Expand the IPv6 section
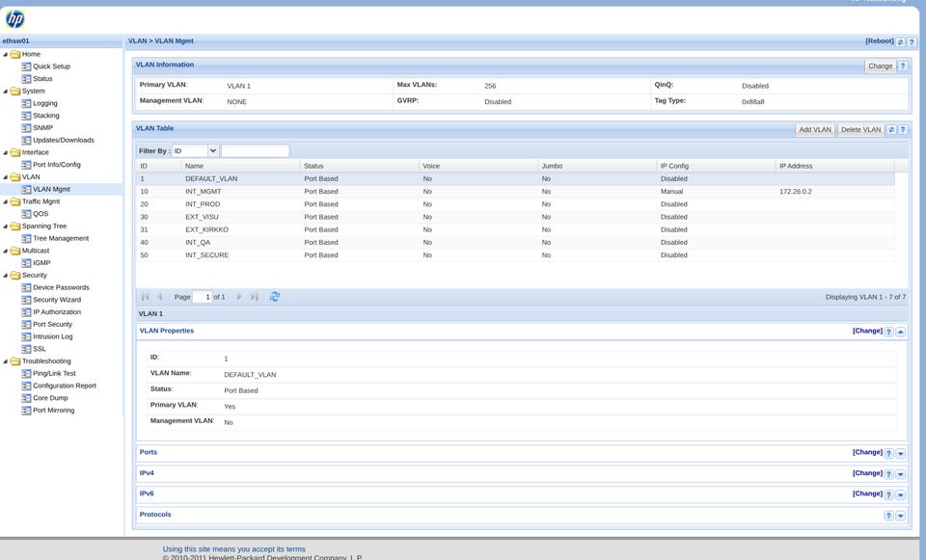926x560 pixels. pos(901,494)
